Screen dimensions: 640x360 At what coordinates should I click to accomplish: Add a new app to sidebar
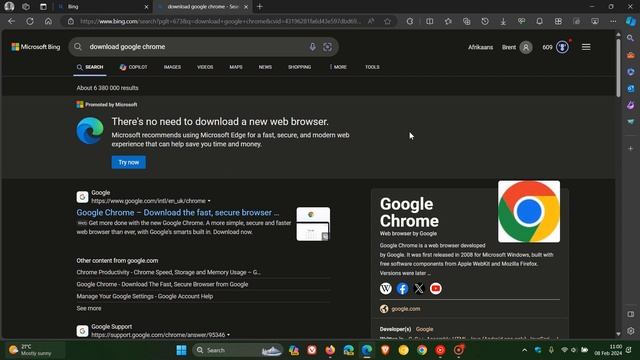[x=631, y=149]
